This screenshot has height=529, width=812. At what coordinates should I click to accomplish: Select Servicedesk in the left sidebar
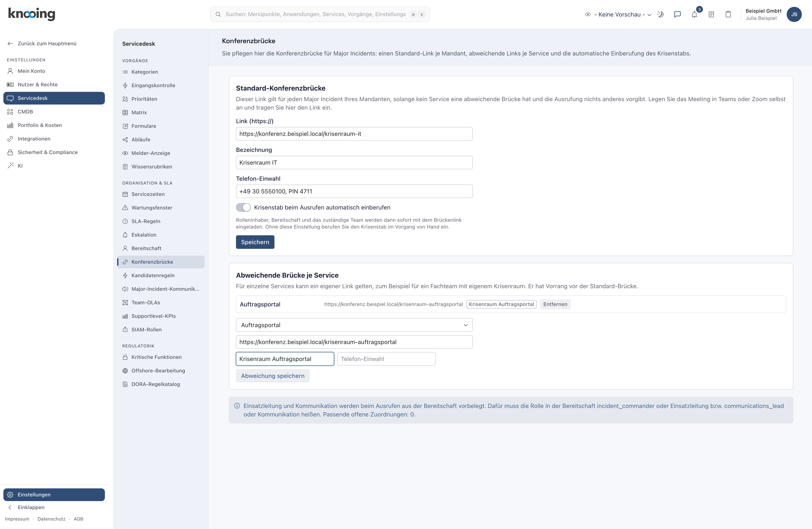(x=54, y=98)
